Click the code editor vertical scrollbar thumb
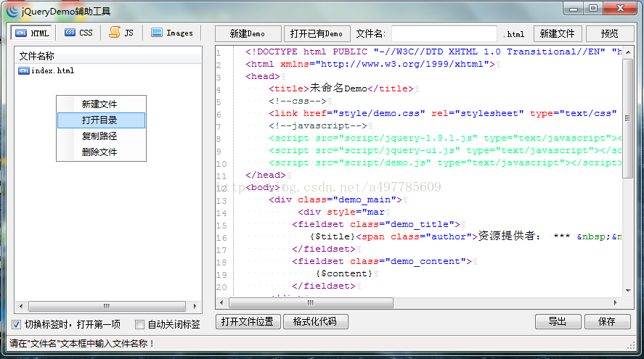644x359 pixels. pos(627,118)
